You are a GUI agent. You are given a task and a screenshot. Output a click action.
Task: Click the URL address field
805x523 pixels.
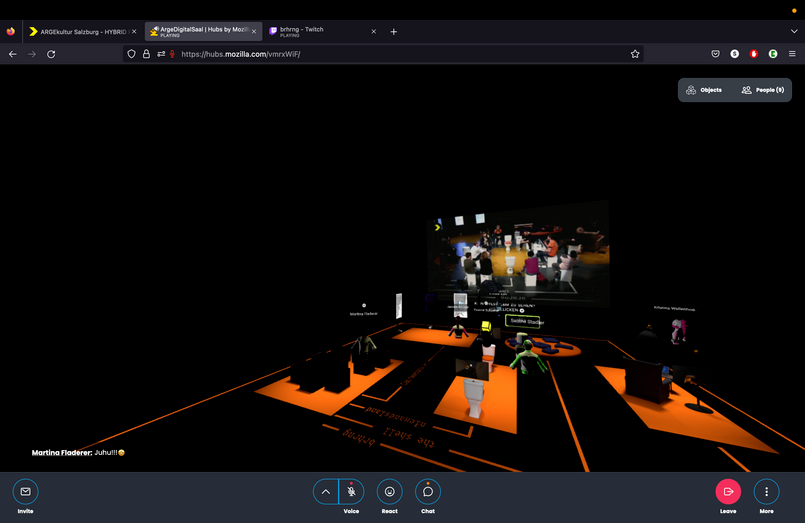[400, 54]
